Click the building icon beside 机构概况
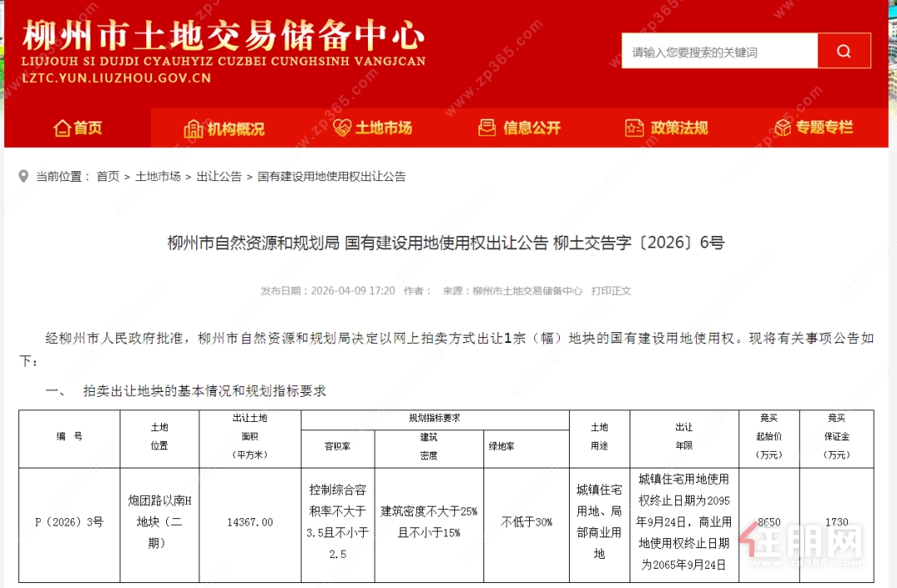This screenshot has width=897, height=588. [193, 128]
